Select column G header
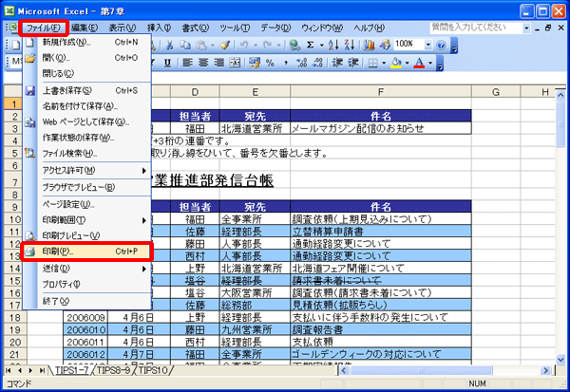 click(x=496, y=92)
